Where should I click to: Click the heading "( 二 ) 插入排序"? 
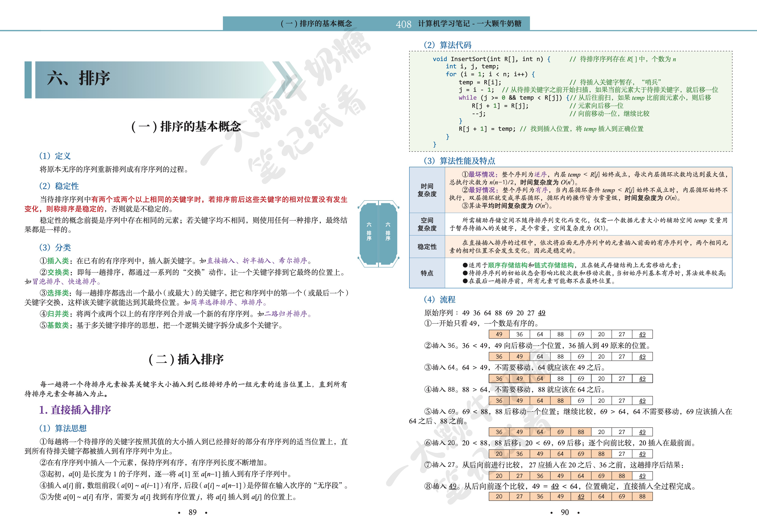[x=186, y=359]
